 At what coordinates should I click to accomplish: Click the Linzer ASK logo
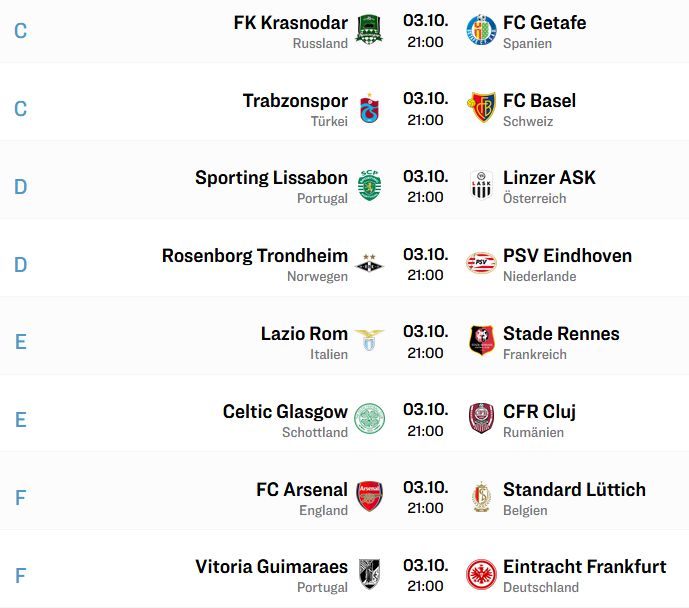[x=481, y=185]
